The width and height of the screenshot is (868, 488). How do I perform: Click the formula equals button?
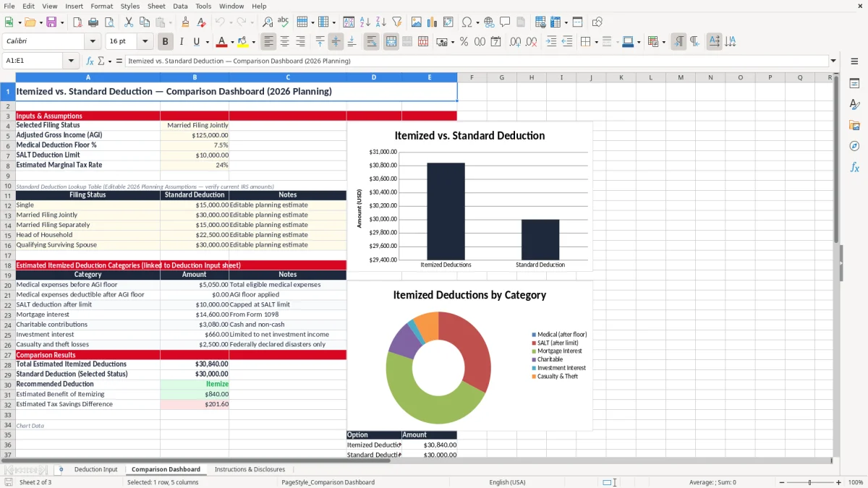tap(119, 61)
